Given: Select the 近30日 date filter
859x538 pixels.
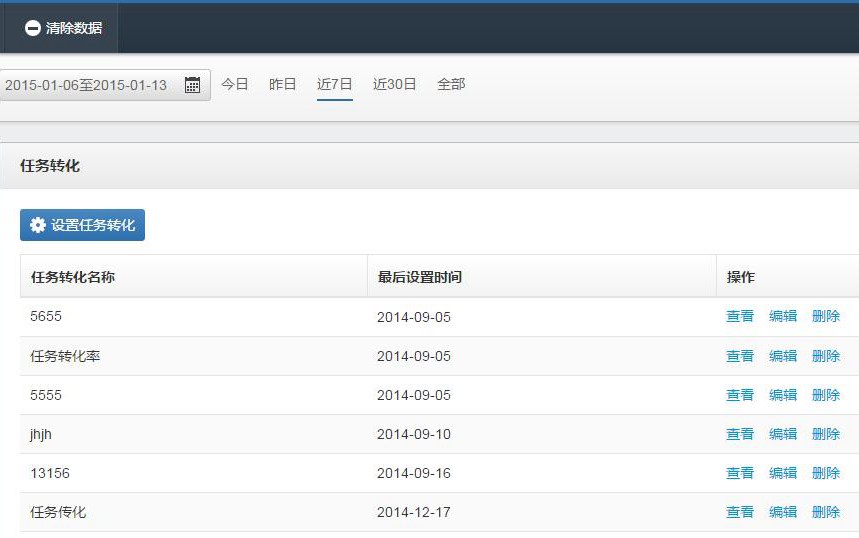Looking at the screenshot, I should tap(394, 84).
